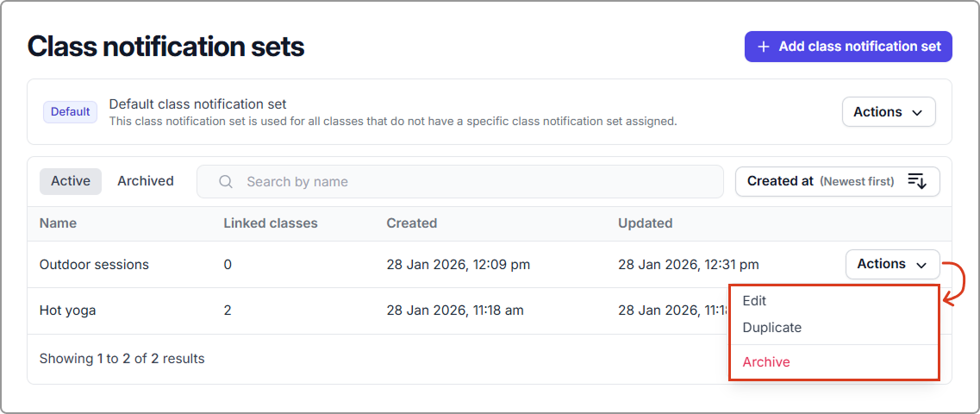Click Add class notification set button
Image resolution: width=980 pixels, height=414 pixels.
[848, 47]
